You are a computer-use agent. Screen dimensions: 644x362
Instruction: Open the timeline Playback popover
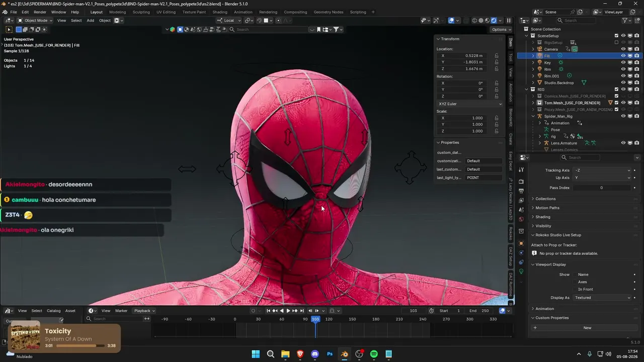[x=144, y=311]
